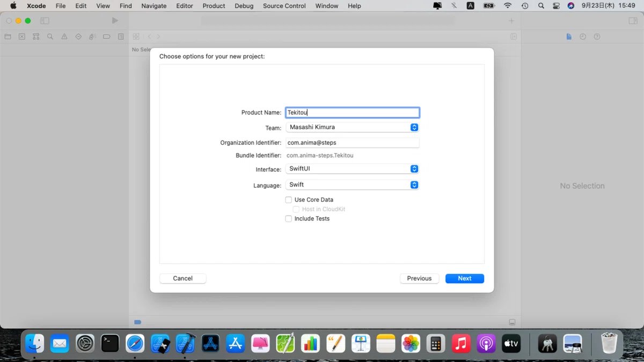Open the Test navigator diamond icon
Image resolution: width=644 pixels, height=362 pixels.
tap(78, 36)
